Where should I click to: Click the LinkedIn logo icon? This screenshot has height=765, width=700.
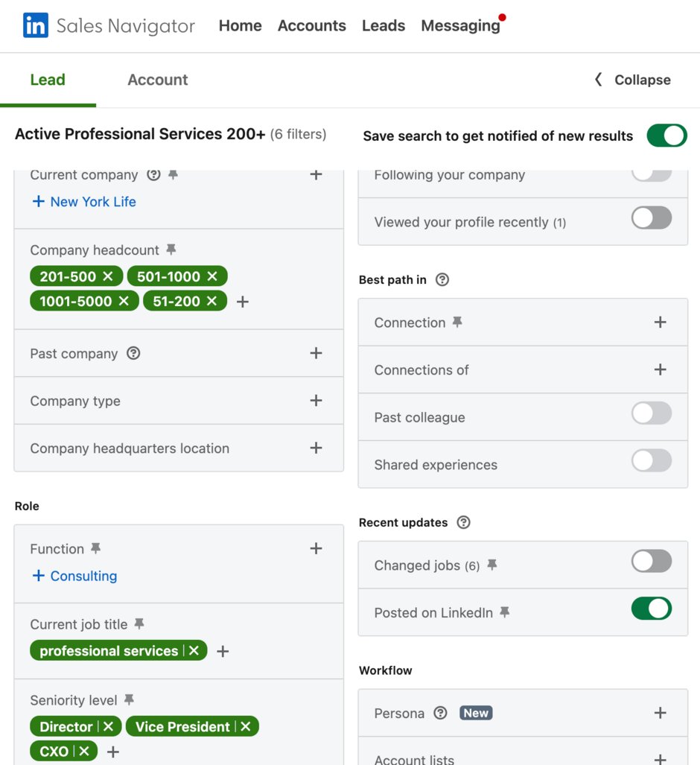point(36,25)
